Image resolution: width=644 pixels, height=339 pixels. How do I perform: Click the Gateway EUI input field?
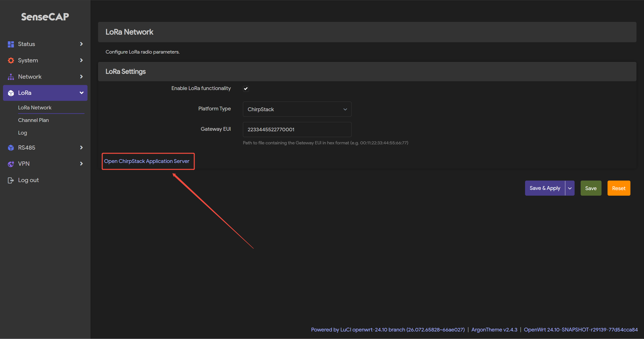[297, 130]
